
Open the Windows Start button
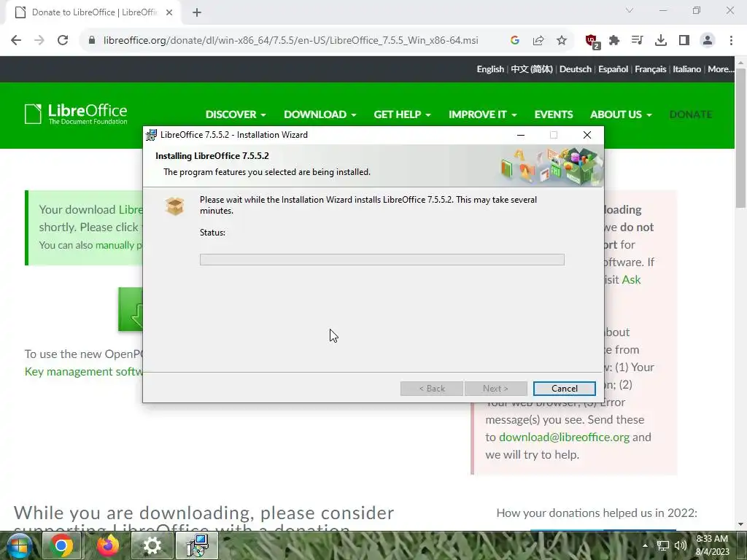click(18, 546)
